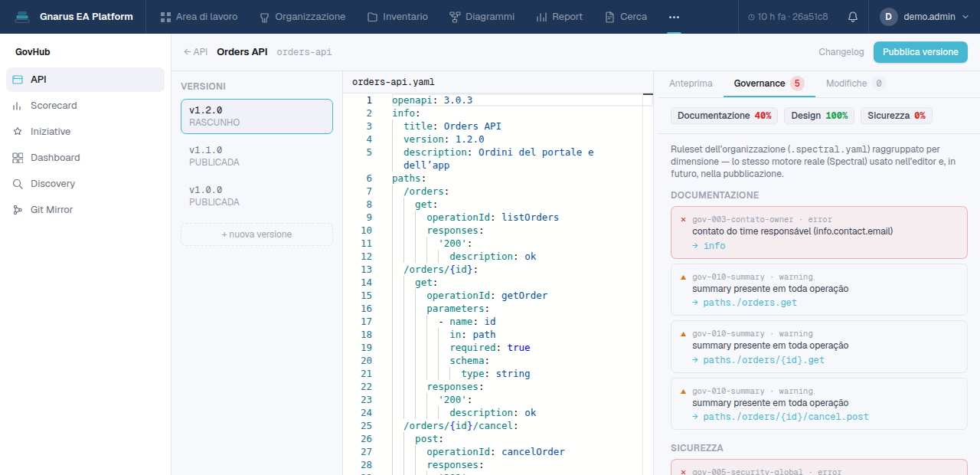Screen dimensions: 980x475
Task: Click the Diagrammi hierarchy icon
Action: [455, 17]
